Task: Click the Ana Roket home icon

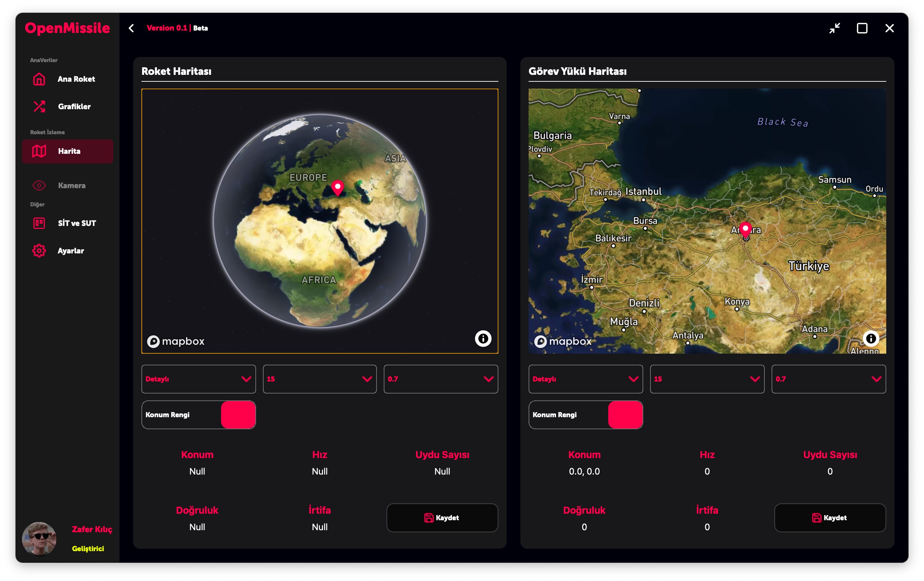Action: 39,79
